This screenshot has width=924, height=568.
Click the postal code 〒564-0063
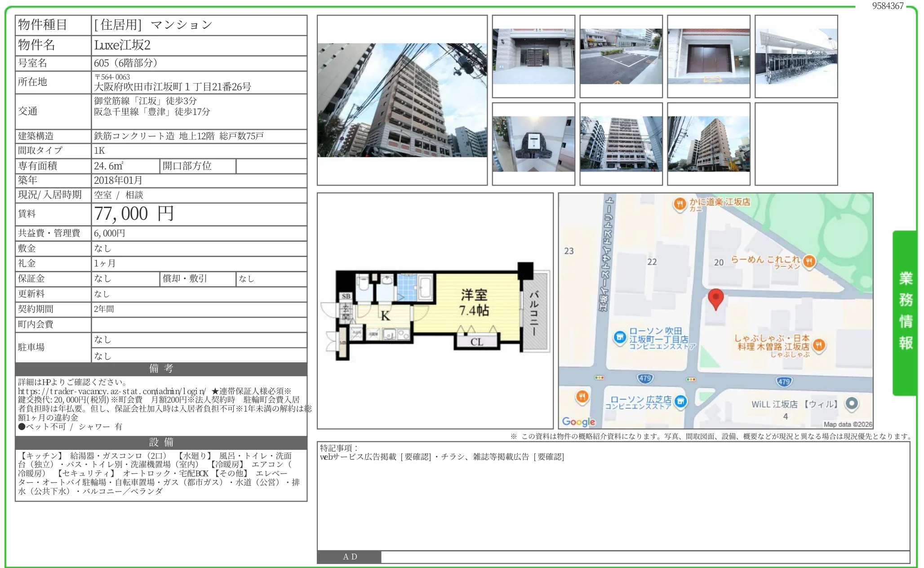(x=112, y=77)
